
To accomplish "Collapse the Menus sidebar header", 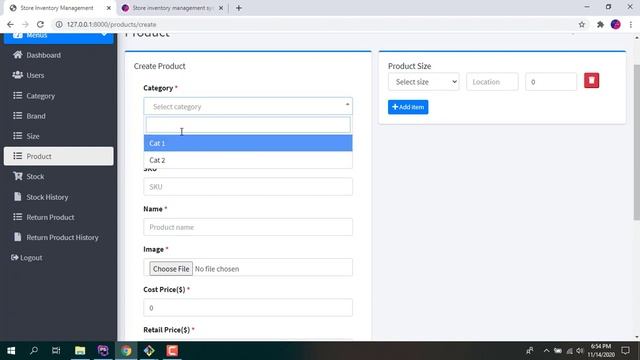I will click(x=59, y=37).
